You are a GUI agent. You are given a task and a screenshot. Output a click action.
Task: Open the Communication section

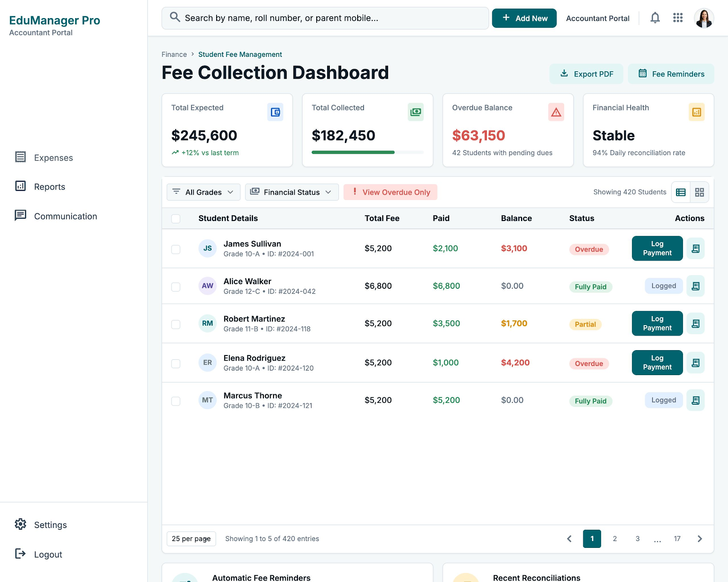coord(66,216)
